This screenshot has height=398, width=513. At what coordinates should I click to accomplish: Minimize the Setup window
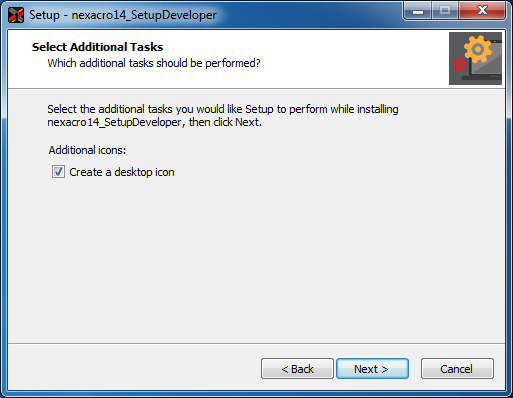click(x=418, y=11)
